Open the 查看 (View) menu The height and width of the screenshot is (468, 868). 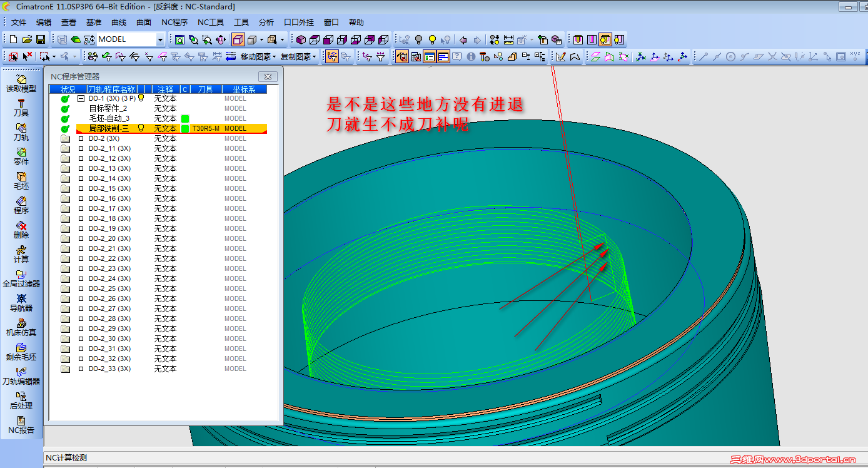tap(69, 23)
